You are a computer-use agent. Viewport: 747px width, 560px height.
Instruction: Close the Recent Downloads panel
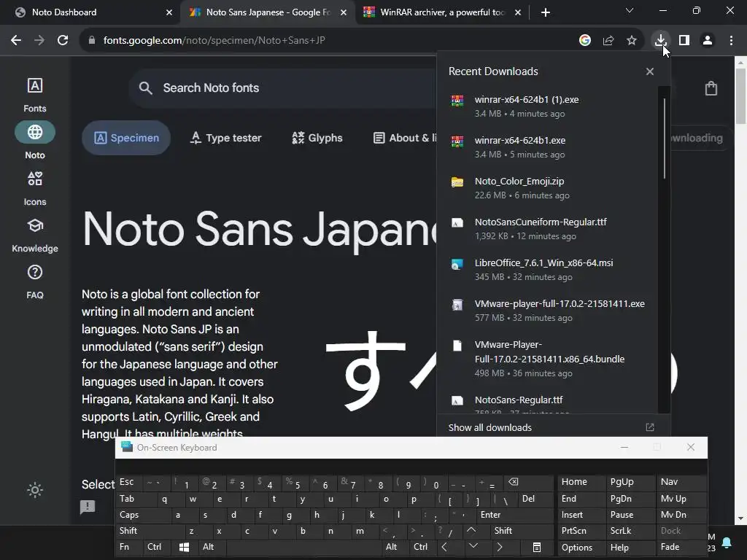pos(650,71)
